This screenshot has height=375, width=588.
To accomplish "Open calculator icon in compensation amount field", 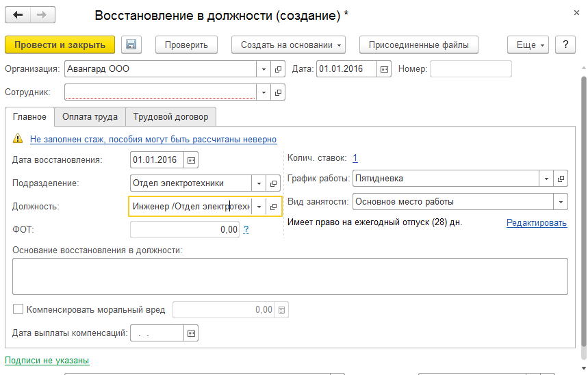I will [282, 310].
